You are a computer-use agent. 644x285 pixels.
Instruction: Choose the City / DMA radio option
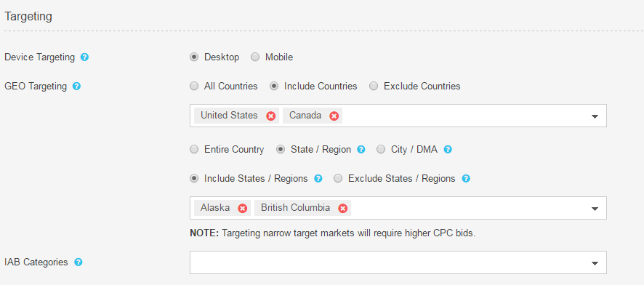381,150
